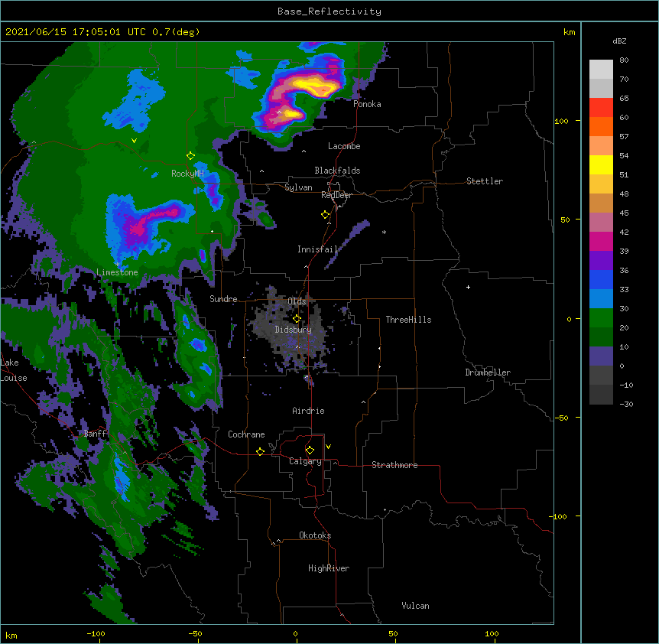Click the Limestone label
Viewport: 659px width, 644px height.
pos(117,272)
